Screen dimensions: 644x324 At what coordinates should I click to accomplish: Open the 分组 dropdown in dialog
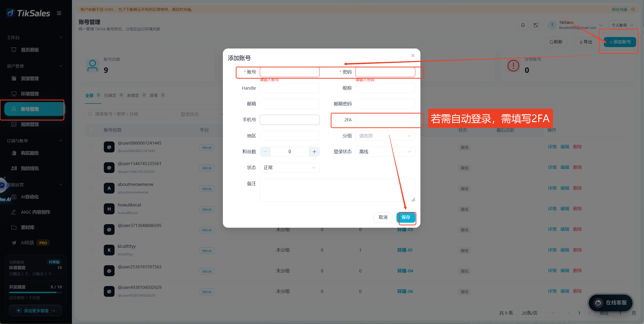[385, 136]
